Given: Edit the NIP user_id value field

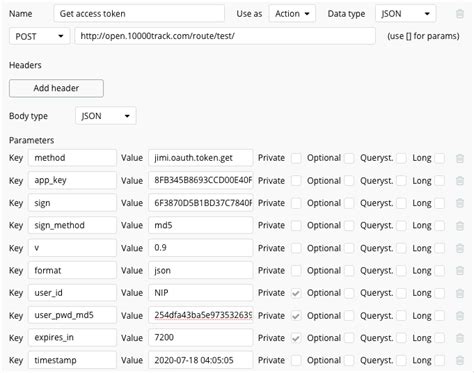Looking at the screenshot, I should 201,293.
